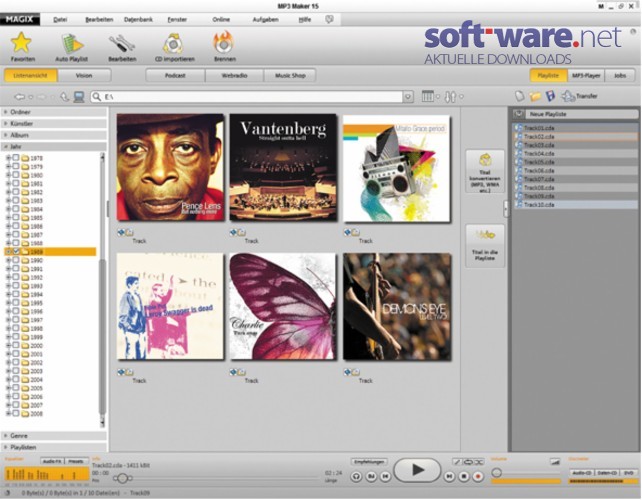Viewport: 642px width, 500px height.
Task: Skip to previous track button
Action: 385,477
